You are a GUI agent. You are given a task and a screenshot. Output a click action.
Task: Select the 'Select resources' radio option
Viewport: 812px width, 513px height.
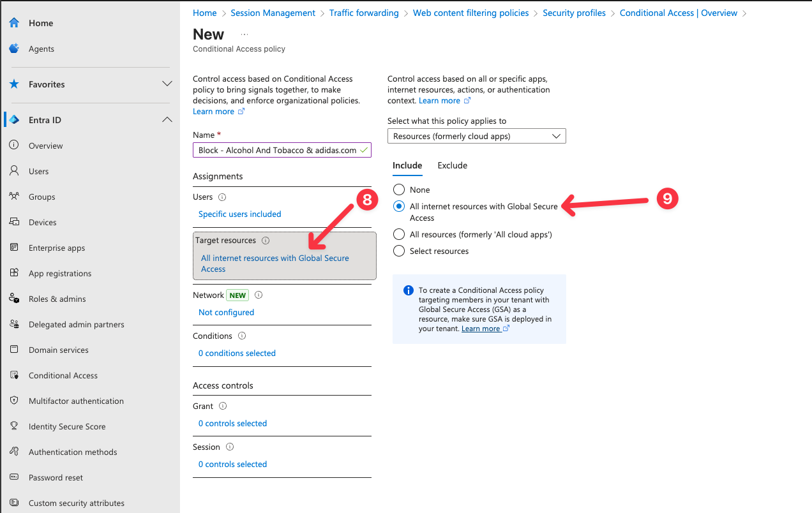[399, 251]
